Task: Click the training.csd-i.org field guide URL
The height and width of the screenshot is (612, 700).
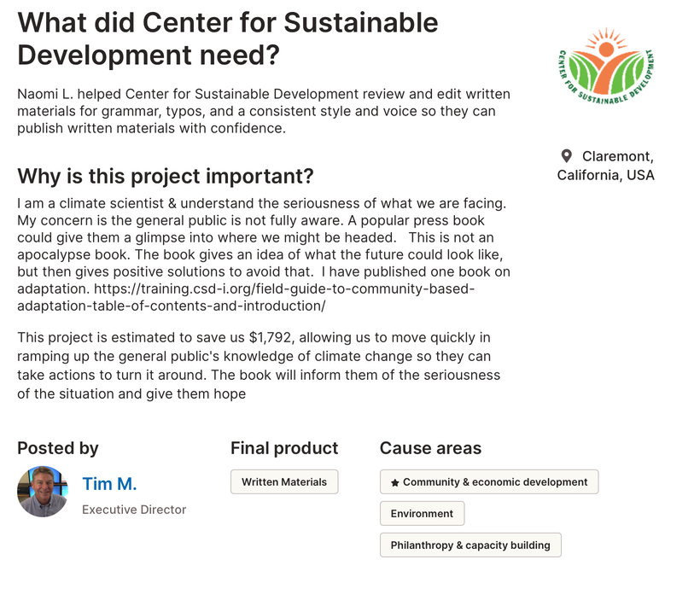Action: 246,297
